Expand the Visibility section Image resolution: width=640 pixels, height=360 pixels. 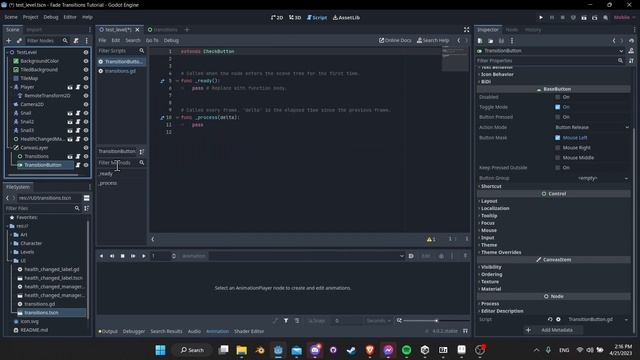point(491,267)
